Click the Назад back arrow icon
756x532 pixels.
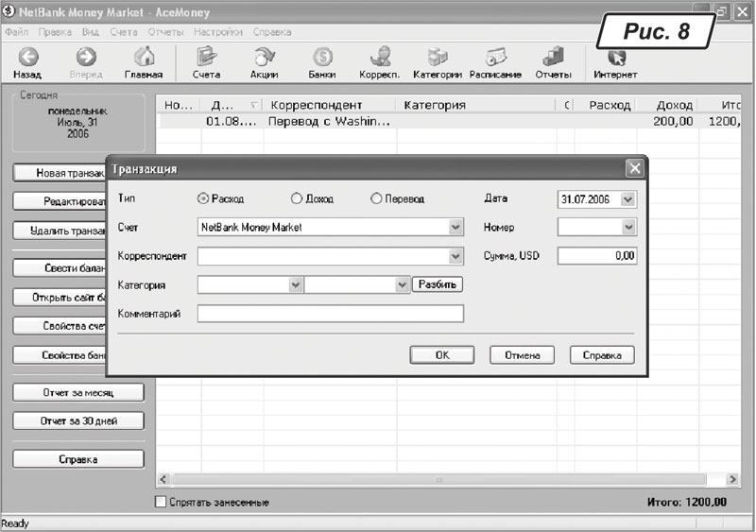pos(26,57)
